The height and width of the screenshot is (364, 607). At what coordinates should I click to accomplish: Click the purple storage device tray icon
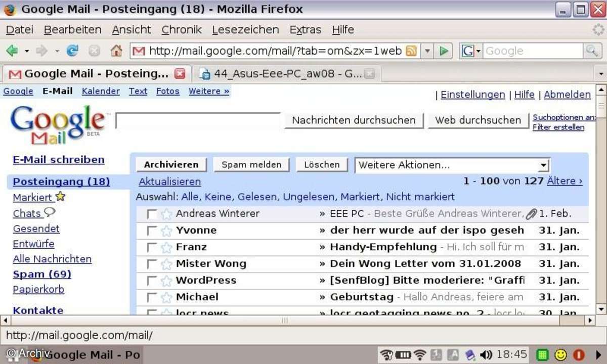pyautogui.click(x=470, y=354)
